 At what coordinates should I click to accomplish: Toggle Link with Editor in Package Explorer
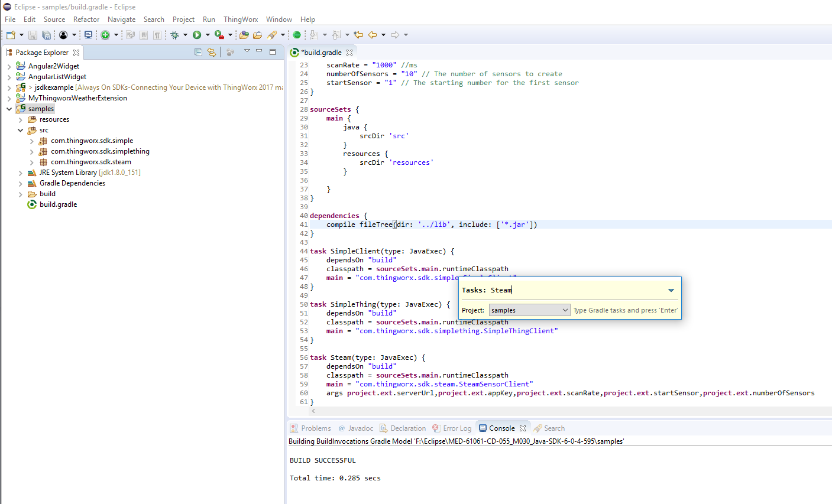pyautogui.click(x=211, y=52)
